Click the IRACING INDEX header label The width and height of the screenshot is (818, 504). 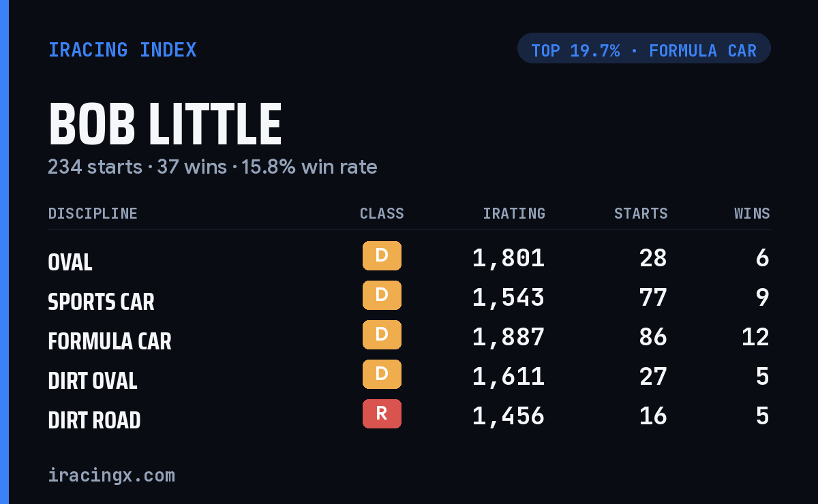123,50
